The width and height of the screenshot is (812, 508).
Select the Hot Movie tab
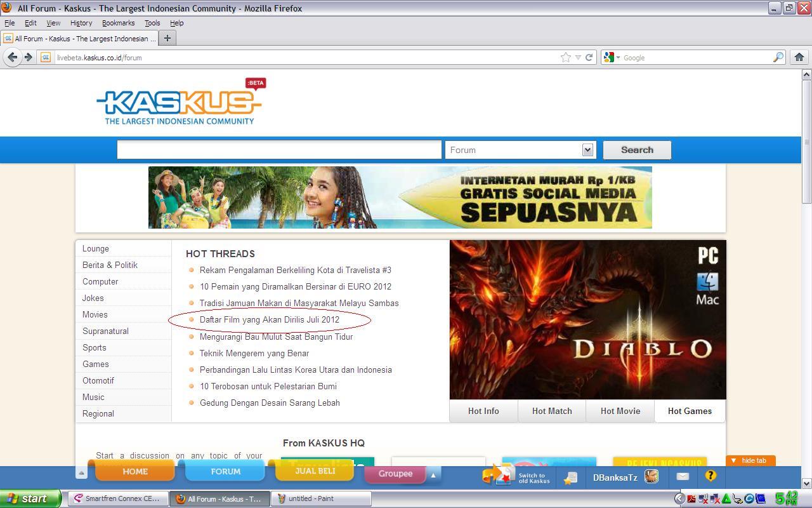point(620,411)
